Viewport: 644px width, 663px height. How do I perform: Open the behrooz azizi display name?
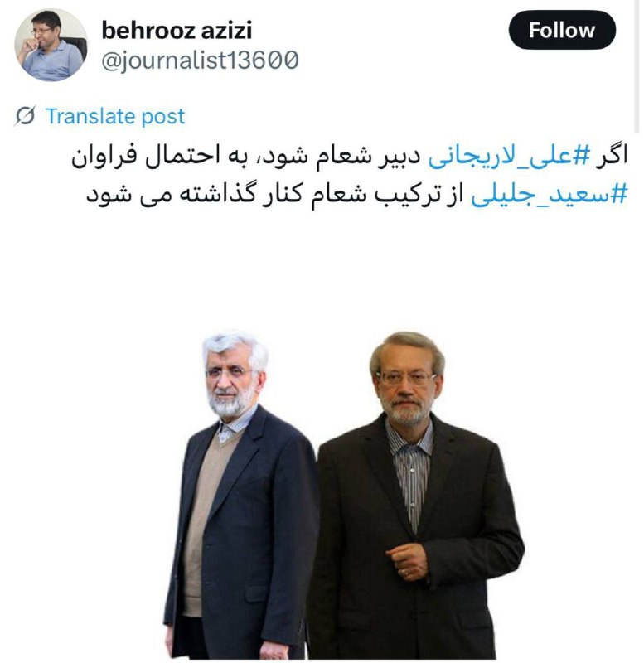[x=177, y=30]
